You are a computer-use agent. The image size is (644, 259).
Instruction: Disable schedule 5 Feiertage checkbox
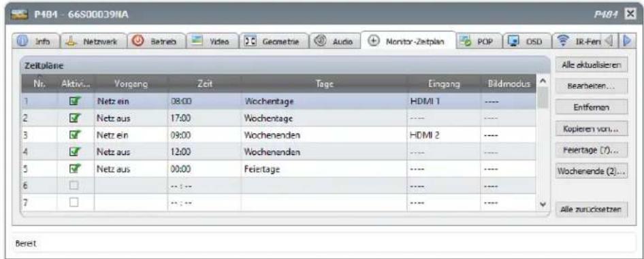(x=75, y=169)
